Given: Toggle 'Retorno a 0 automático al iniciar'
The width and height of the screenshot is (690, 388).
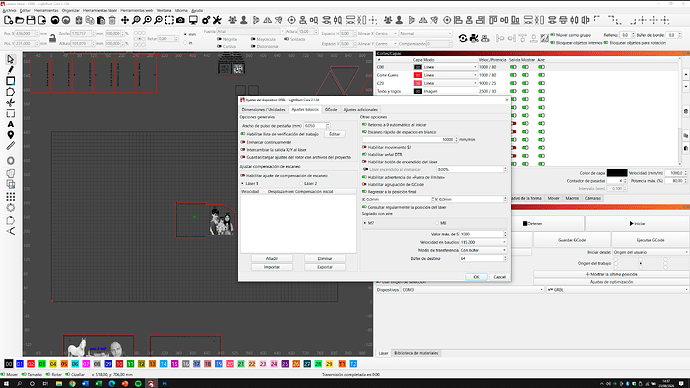Looking at the screenshot, I should [364, 124].
